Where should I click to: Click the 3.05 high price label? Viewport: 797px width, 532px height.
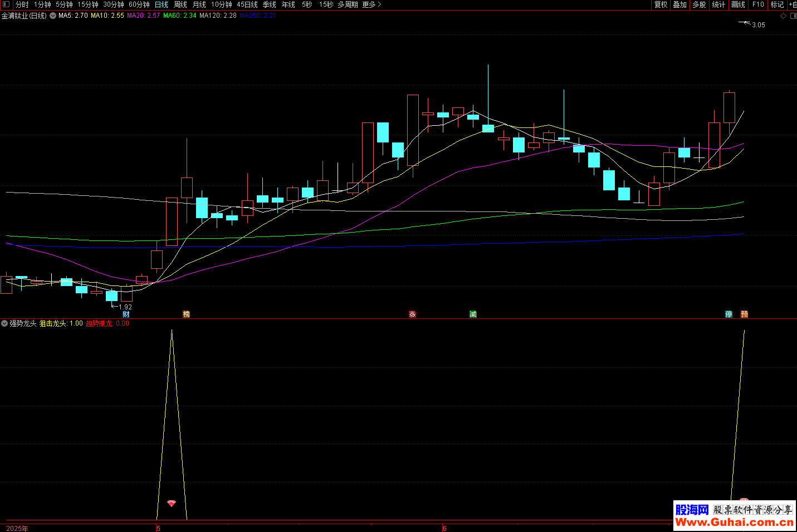click(x=759, y=25)
